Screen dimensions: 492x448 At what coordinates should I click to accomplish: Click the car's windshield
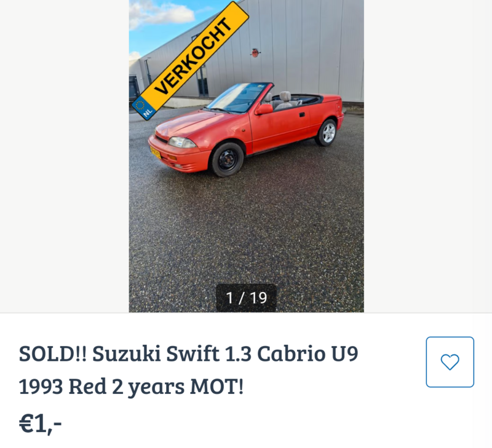pos(239,98)
